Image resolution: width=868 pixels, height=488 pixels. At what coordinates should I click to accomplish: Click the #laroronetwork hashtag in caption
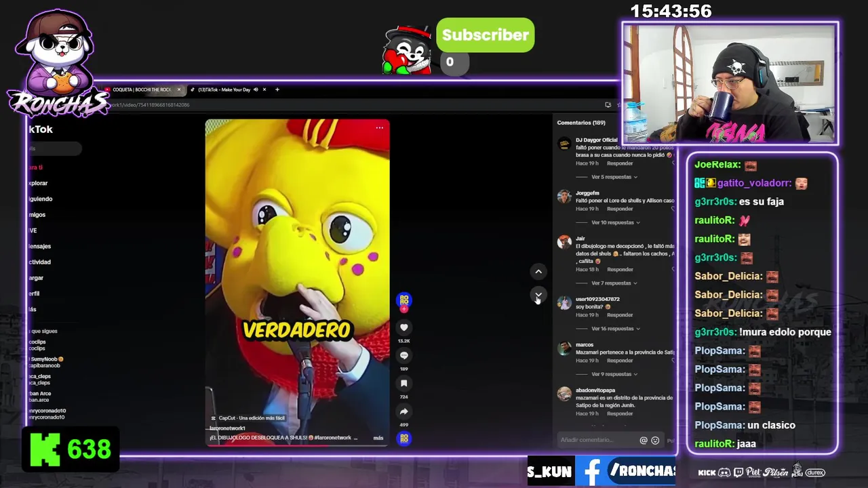[x=334, y=438]
